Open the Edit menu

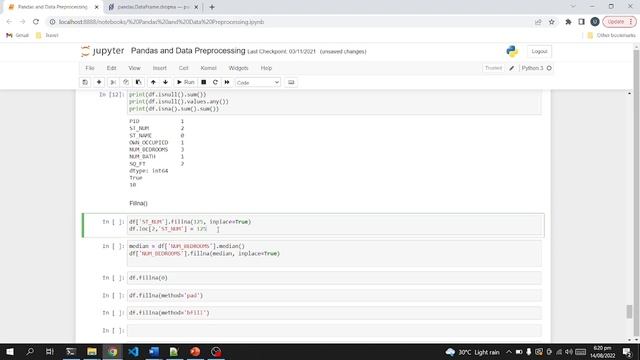(x=111, y=68)
